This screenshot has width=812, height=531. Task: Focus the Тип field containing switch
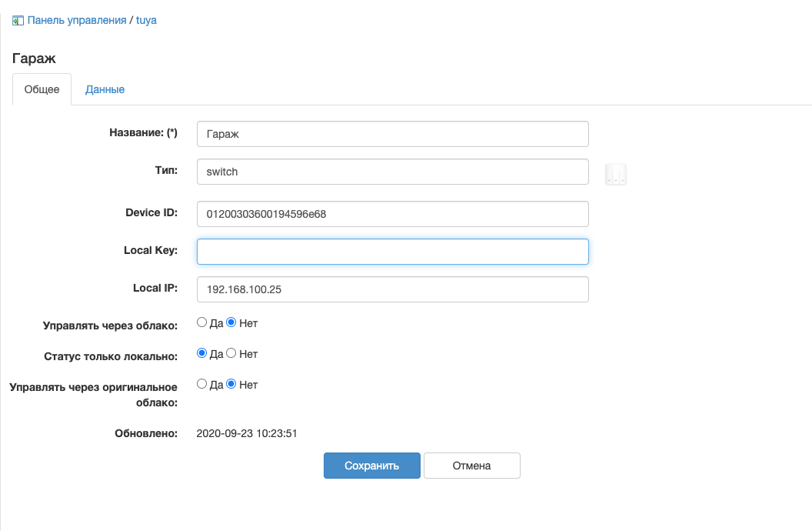click(x=392, y=172)
